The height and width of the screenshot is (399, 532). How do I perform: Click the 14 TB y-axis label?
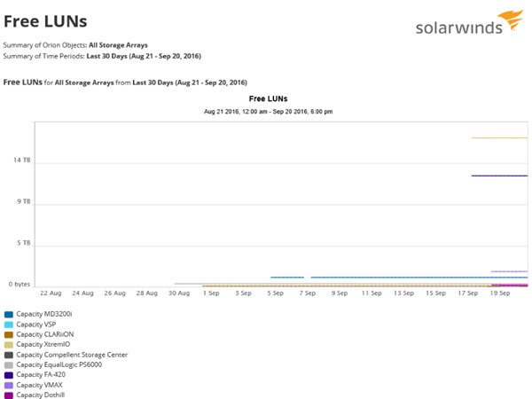(21, 160)
